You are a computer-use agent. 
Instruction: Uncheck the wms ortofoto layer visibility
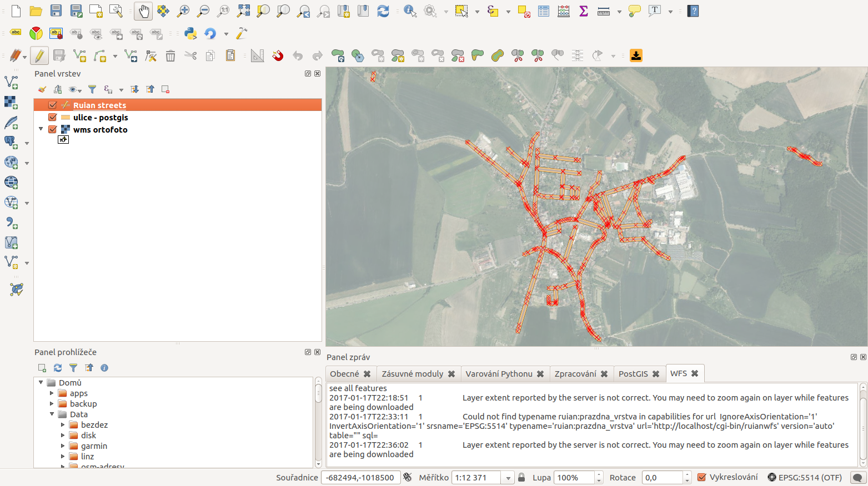(x=53, y=129)
